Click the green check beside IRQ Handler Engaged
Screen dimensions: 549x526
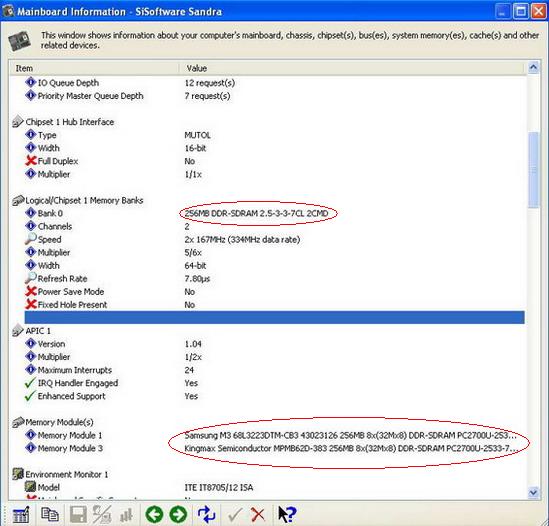click(x=30, y=383)
